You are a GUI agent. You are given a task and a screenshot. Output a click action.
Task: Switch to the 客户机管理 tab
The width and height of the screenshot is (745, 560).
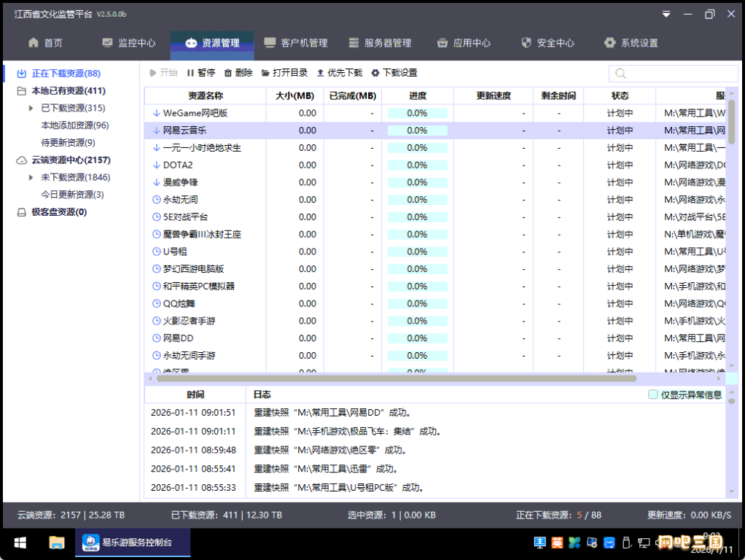295,43
